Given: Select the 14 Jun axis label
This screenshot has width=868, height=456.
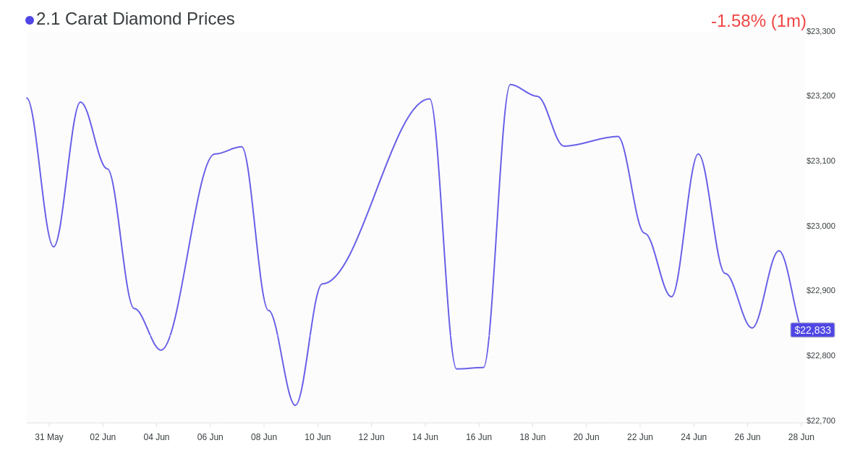Looking at the screenshot, I should click(425, 437).
